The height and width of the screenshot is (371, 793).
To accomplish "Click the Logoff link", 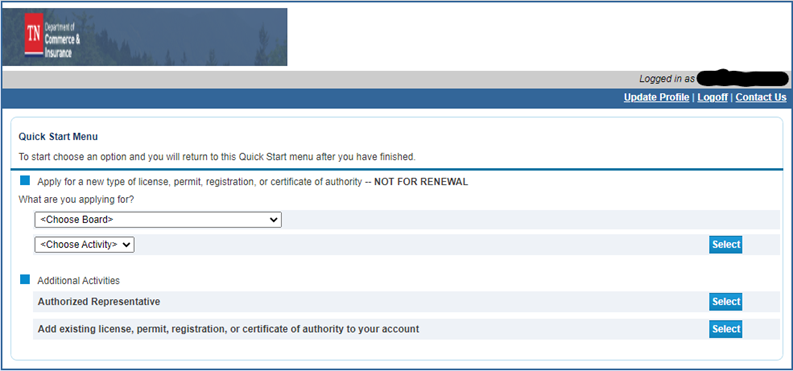I will click(x=712, y=98).
